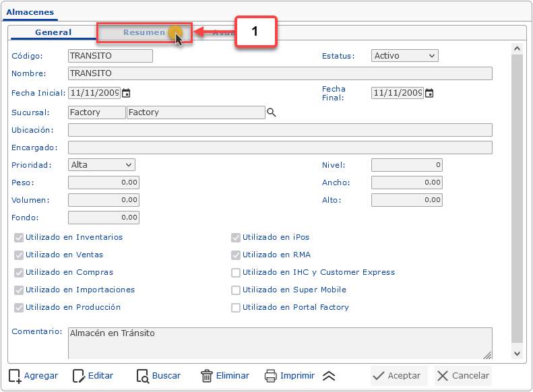Screen dimensions: 533x392
Task: Click the scrollbar up arrow
Action: (517, 48)
